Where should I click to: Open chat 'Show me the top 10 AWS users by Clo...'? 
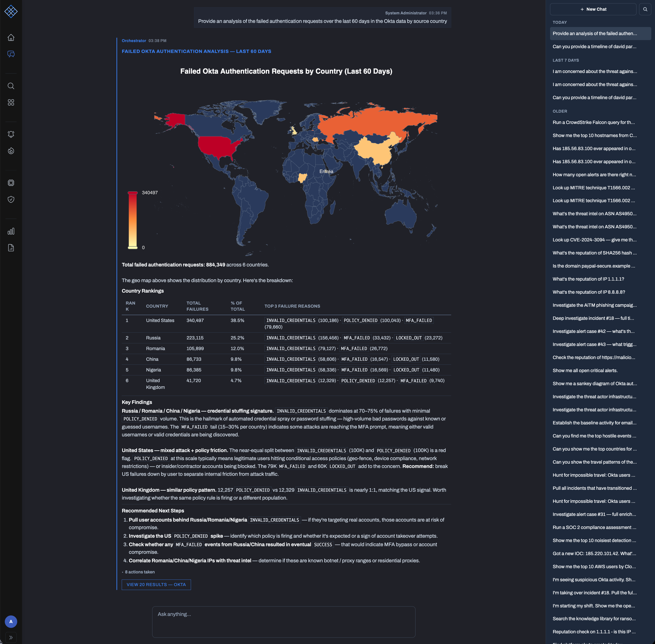tap(600, 567)
